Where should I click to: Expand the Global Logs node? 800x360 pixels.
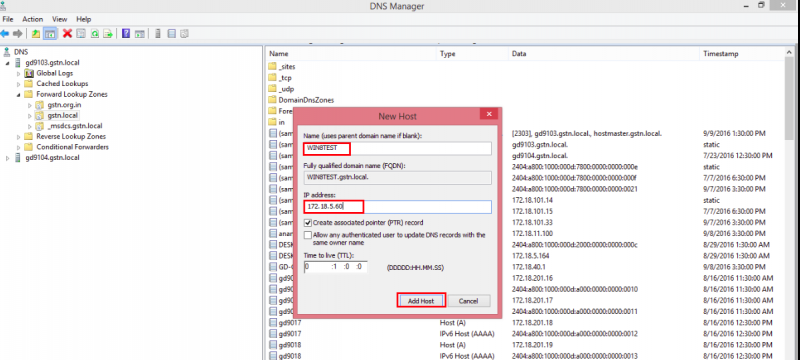click(x=18, y=73)
